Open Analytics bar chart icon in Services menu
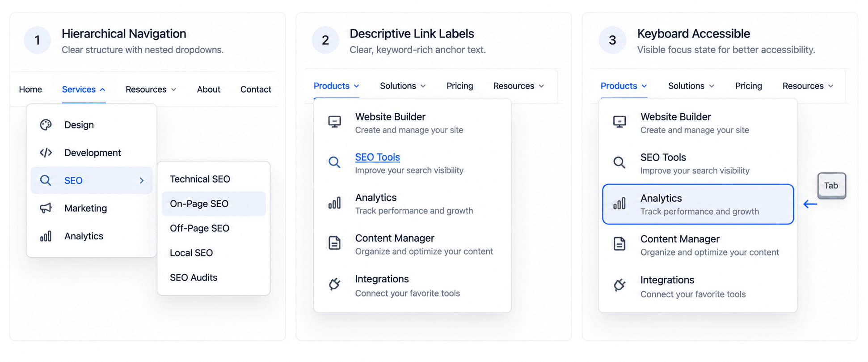Viewport: 868px width, 362px height. click(x=46, y=236)
